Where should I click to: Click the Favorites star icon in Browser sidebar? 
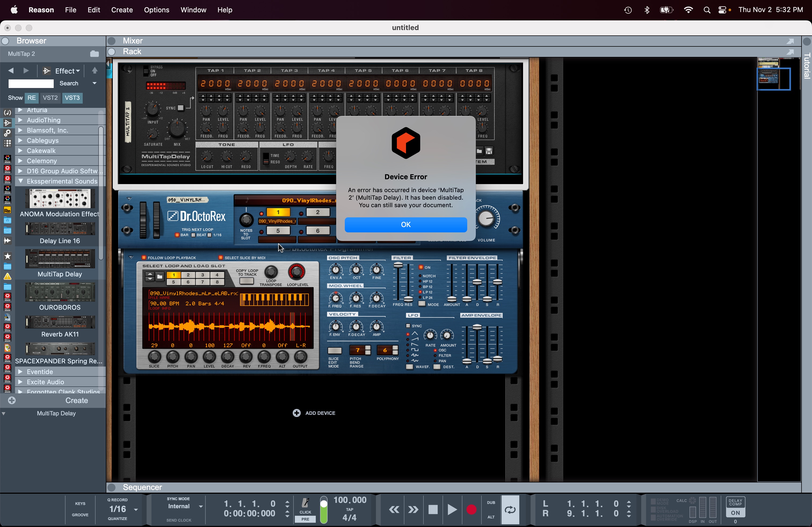point(8,256)
